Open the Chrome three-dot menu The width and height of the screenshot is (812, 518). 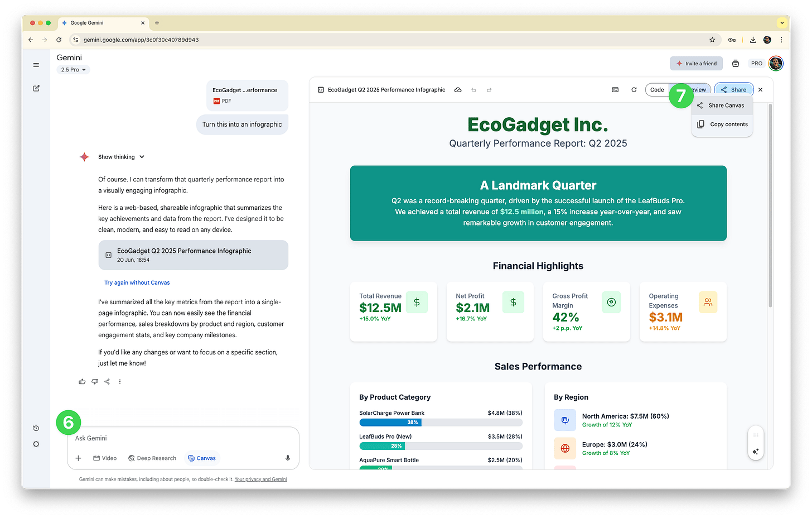[781, 40]
